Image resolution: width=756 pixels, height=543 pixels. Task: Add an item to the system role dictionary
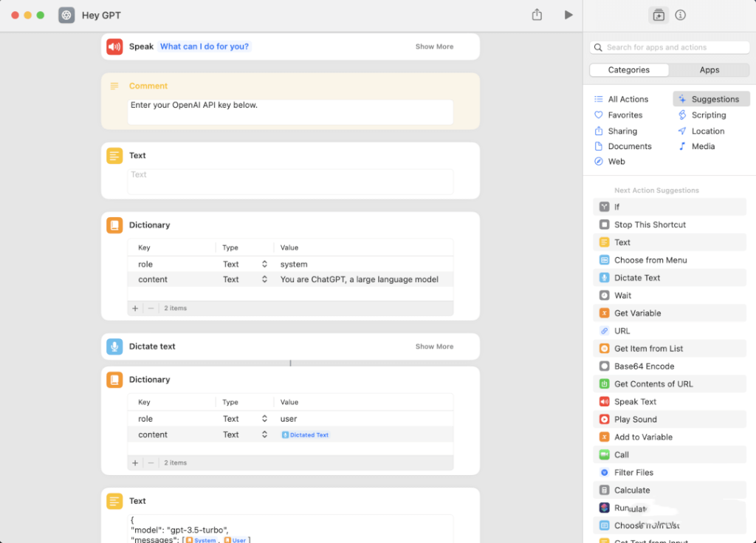tap(135, 308)
